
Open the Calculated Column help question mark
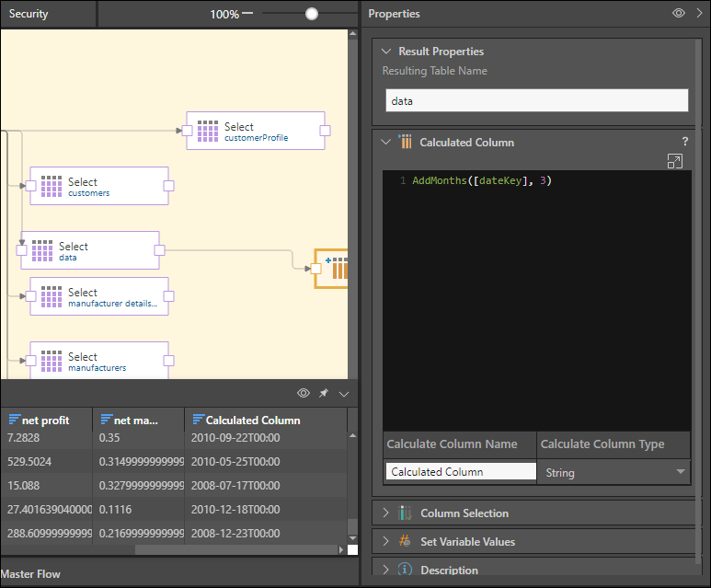pos(684,142)
